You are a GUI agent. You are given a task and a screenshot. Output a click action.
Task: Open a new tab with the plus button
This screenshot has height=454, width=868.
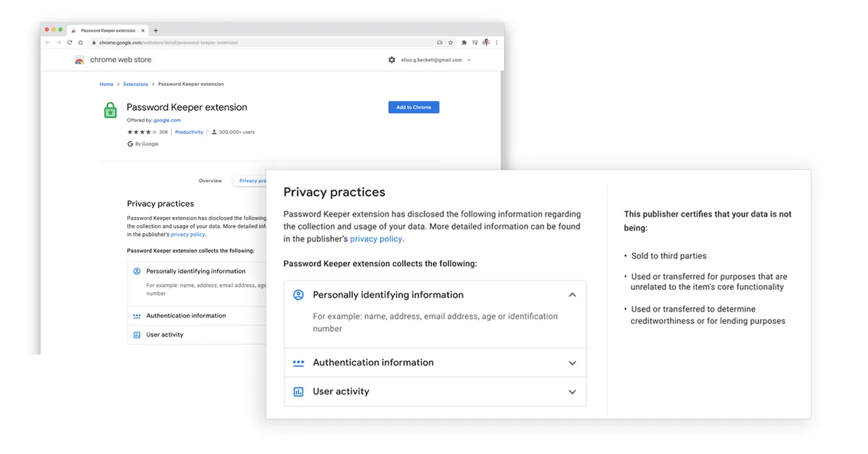coord(156,30)
